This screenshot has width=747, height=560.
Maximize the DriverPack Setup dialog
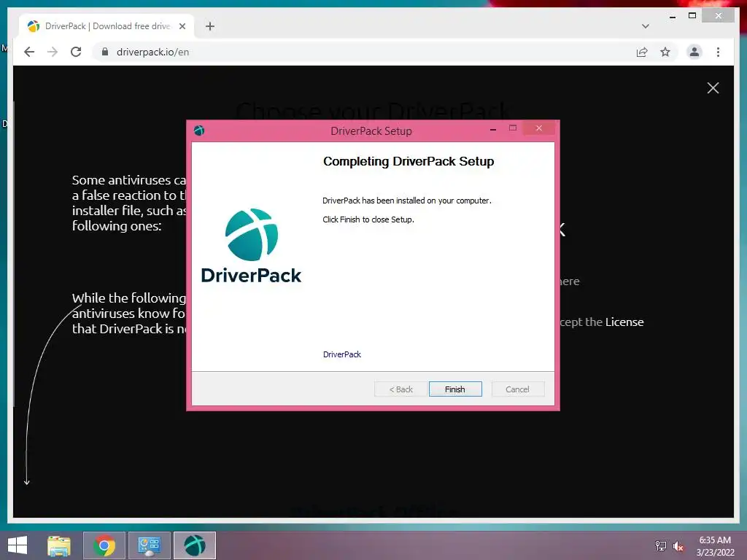pos(513,128)
